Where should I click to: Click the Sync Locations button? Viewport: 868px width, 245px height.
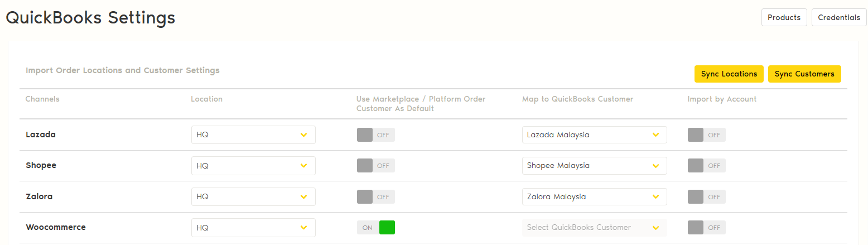point(729,74)
